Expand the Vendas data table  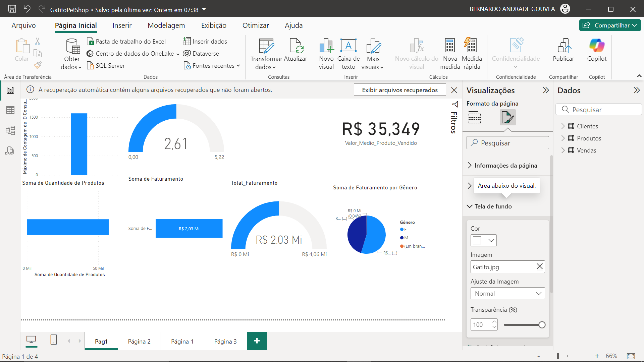click(562, 150)
